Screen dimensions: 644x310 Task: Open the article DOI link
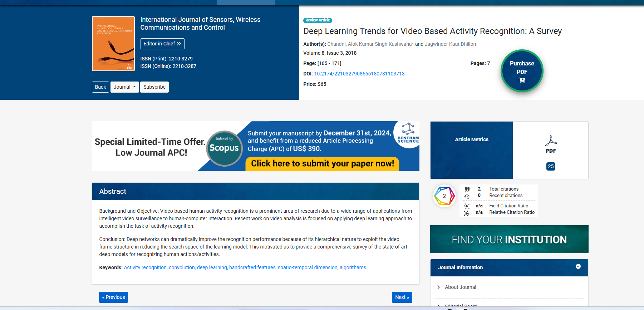[x=359, y=74]
